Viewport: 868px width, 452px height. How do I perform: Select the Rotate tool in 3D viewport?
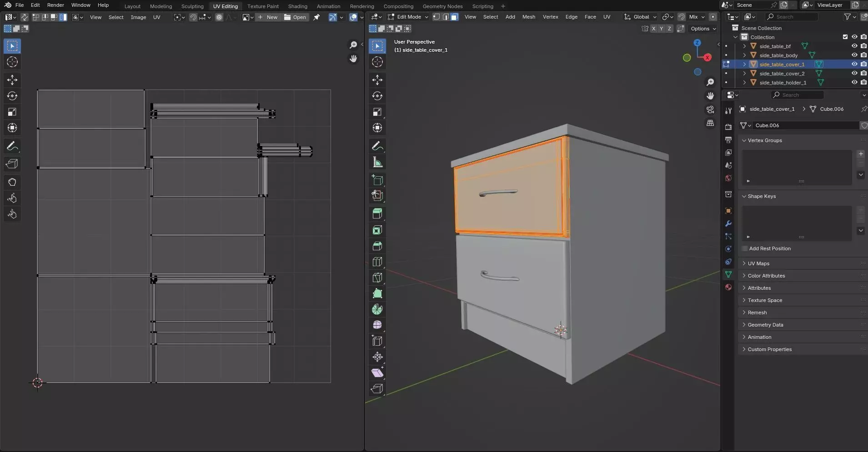377,96
